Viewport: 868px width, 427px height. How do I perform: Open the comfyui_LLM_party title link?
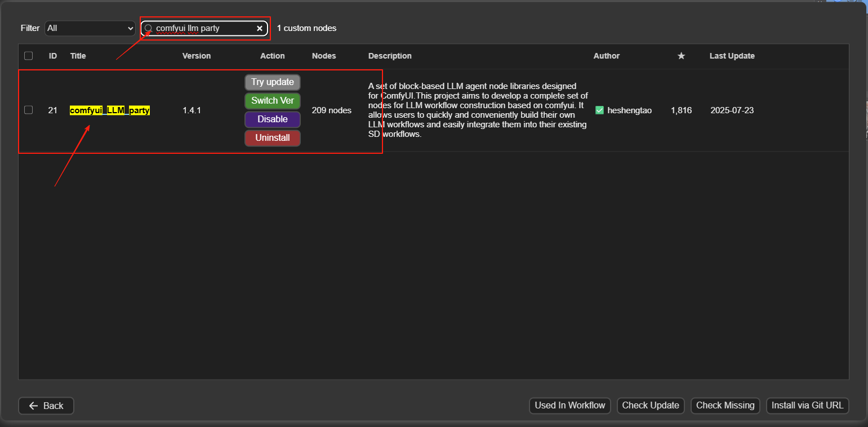click(110, 110)
